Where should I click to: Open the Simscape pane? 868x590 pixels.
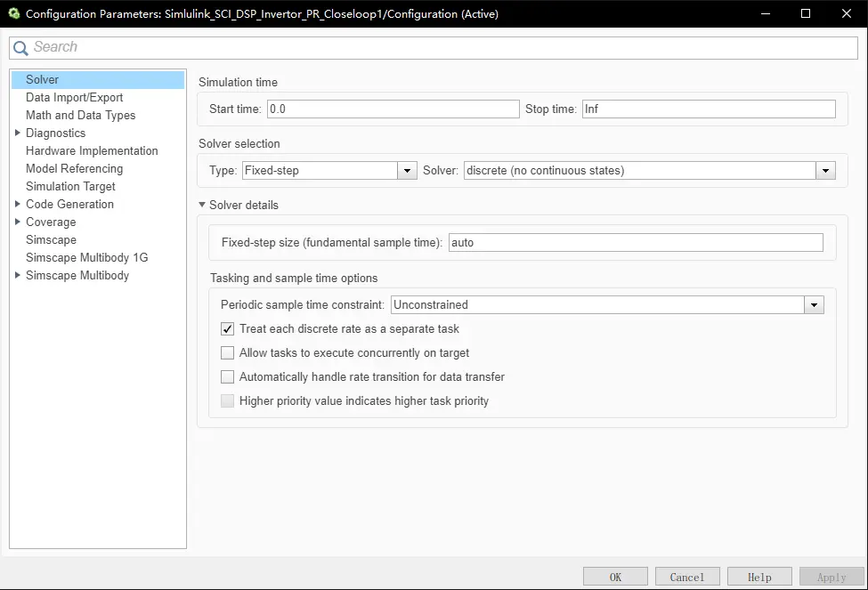(x=51, y=239)
